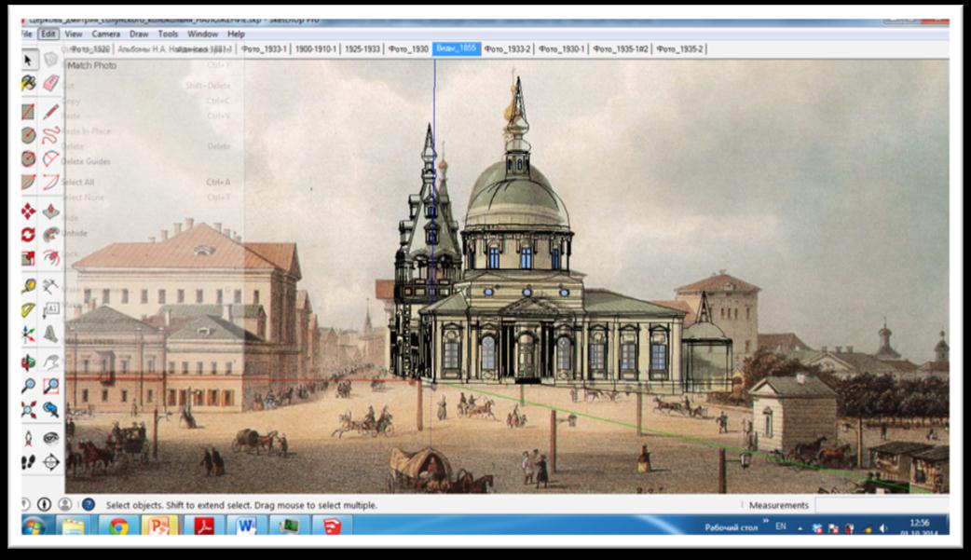Open the Edit menu
Image resolution: width=971 pixels, height=560 pixels.
pyautogui.click(x=48, y=34)
